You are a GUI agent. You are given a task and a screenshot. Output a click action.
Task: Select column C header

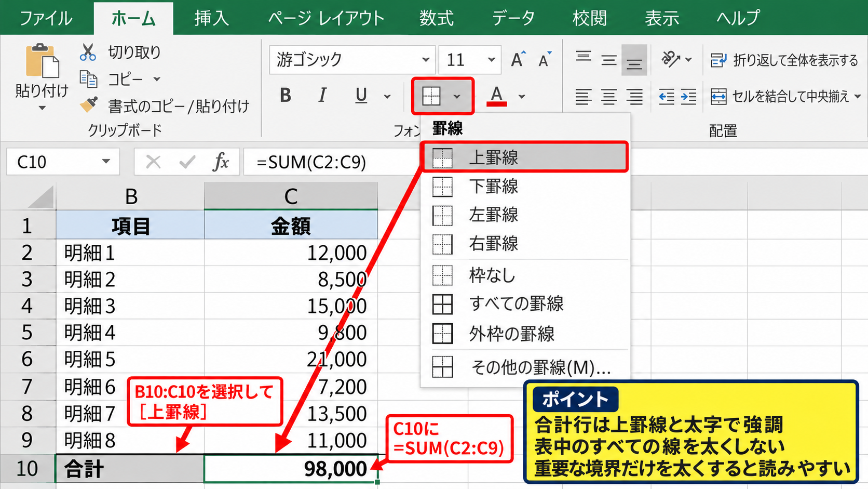(x=291, y=196)
